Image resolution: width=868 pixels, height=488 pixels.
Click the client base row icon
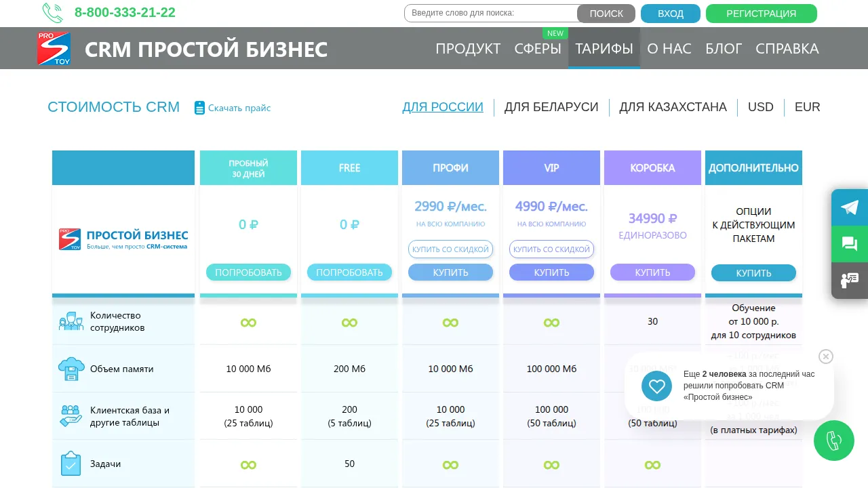coord(71,416)
